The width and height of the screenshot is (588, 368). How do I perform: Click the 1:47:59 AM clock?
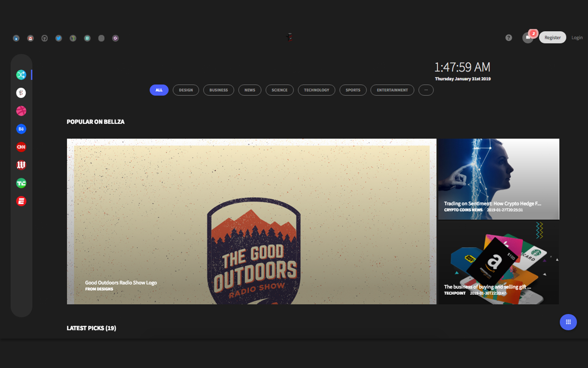(x=462, y=68)
